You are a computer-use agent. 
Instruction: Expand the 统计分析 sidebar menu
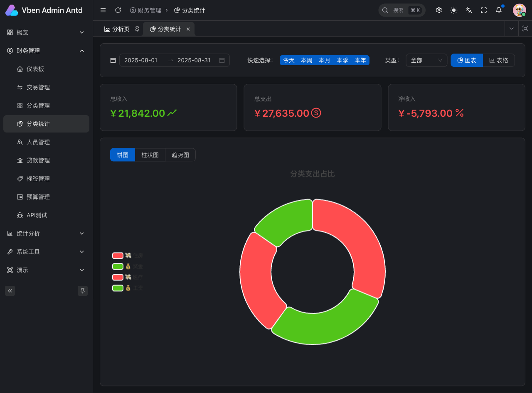(46, 233)
